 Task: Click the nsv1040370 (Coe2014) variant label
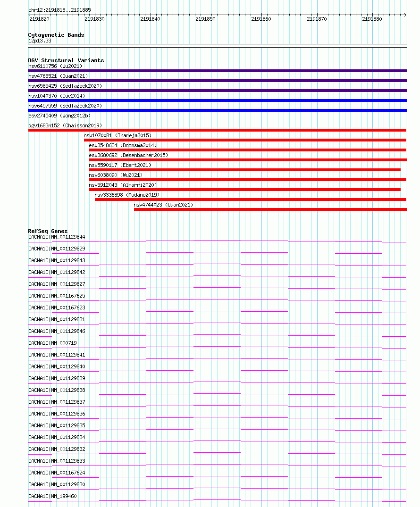[x=57, y=96]
